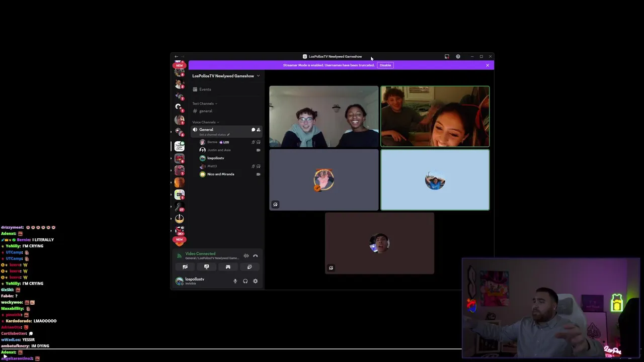Open the Help question mark icon
The height and width of the screenshot is (362, 644).
point(458,57)
